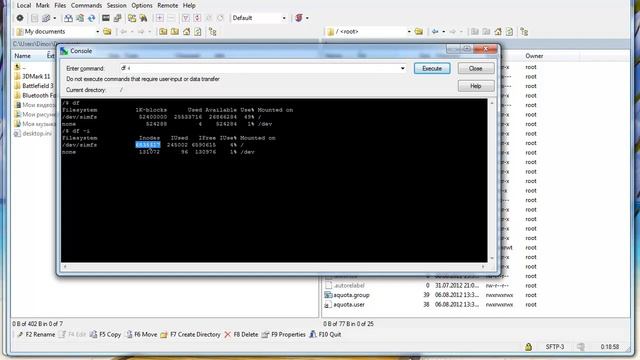
Task: Click the console horizontal scrollbar right arrow
Action: (483, 267)
